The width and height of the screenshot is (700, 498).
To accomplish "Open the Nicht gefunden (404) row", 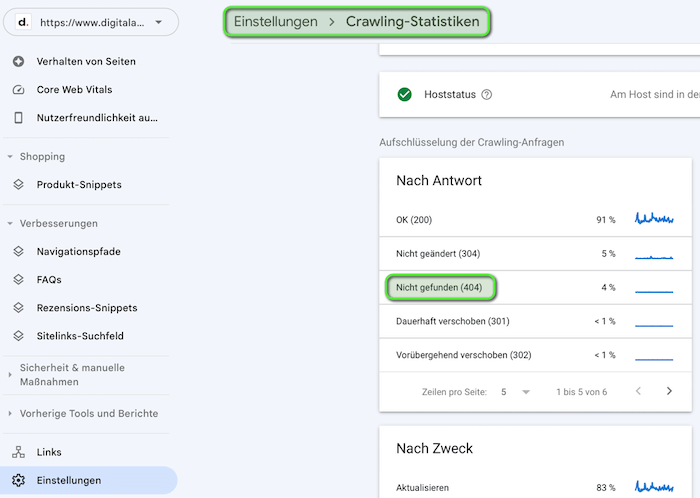I will click(441, 288).
